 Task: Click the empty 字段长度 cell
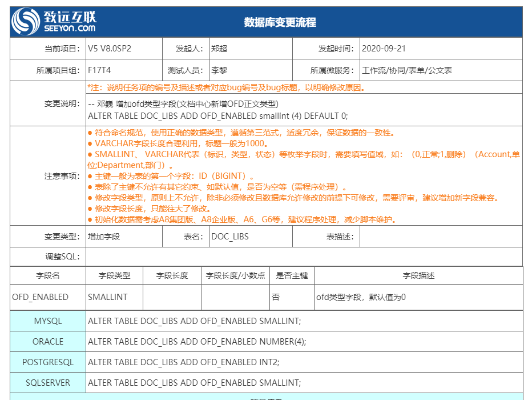click(172, 297)
